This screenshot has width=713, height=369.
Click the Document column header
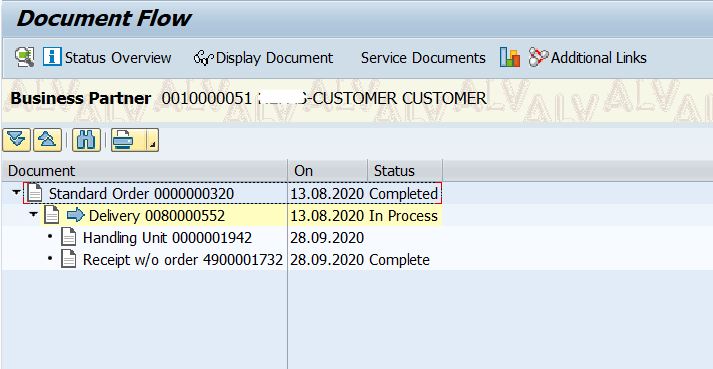pos(145,171)
